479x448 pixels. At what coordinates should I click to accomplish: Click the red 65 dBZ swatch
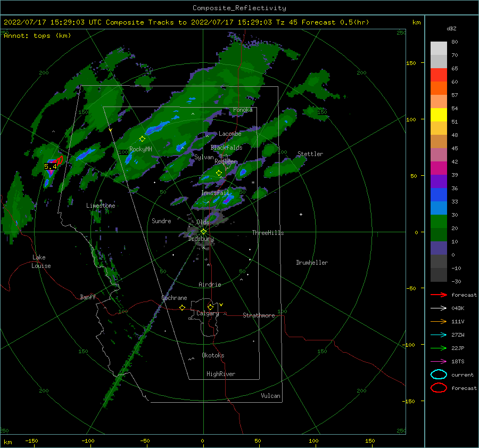click(x=439, y=75)
